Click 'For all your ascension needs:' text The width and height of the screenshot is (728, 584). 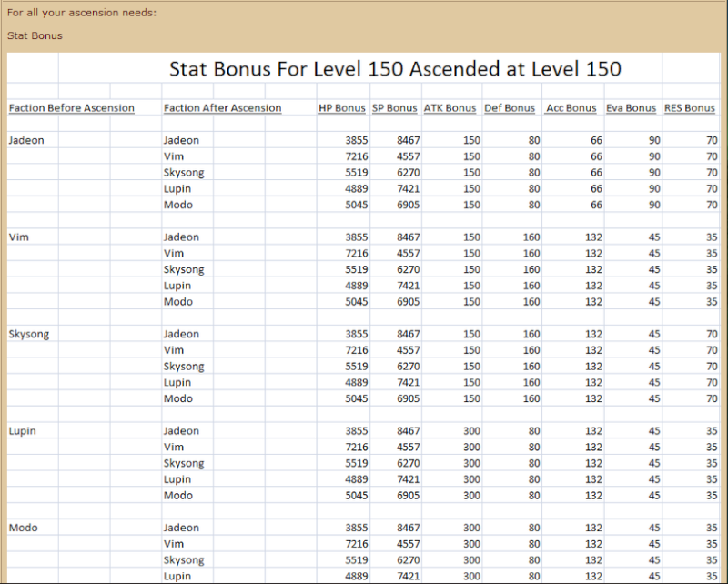82,13
